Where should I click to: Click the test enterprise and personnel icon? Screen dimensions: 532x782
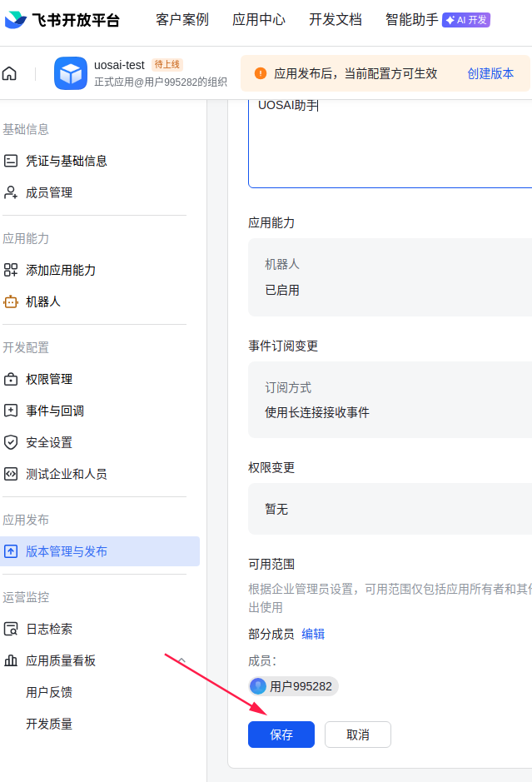[11, 474]
